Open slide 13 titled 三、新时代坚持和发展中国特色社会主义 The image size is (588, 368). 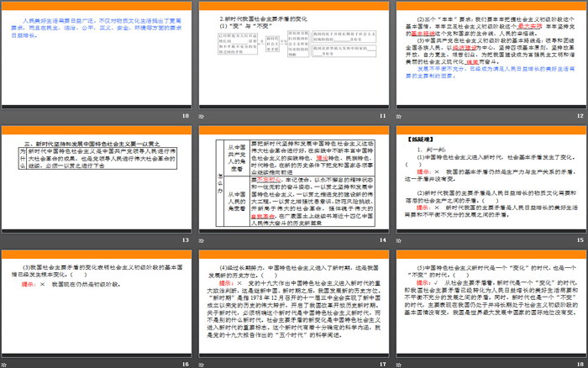(97, 177)
